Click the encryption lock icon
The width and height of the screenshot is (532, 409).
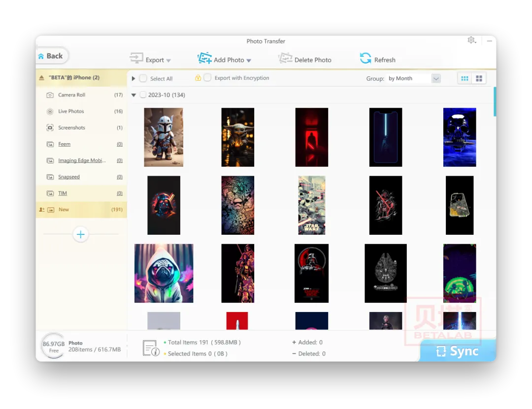[x=198, y=78]
